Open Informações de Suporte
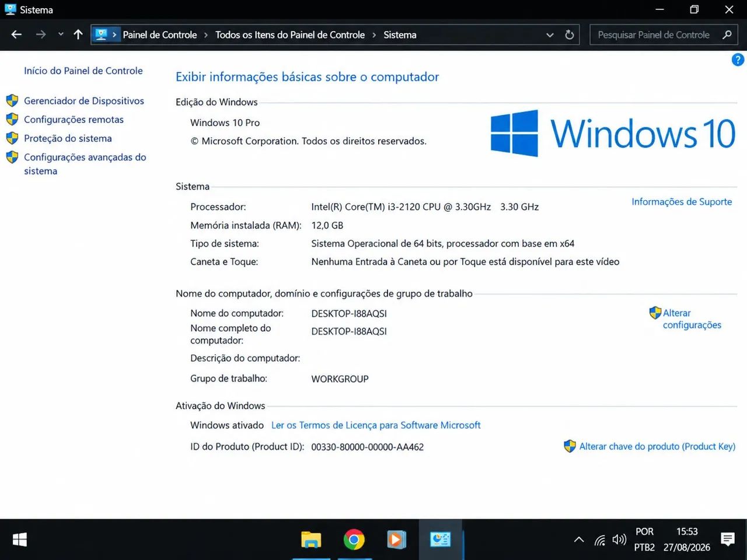747x560 pixels. click(682, 202)
